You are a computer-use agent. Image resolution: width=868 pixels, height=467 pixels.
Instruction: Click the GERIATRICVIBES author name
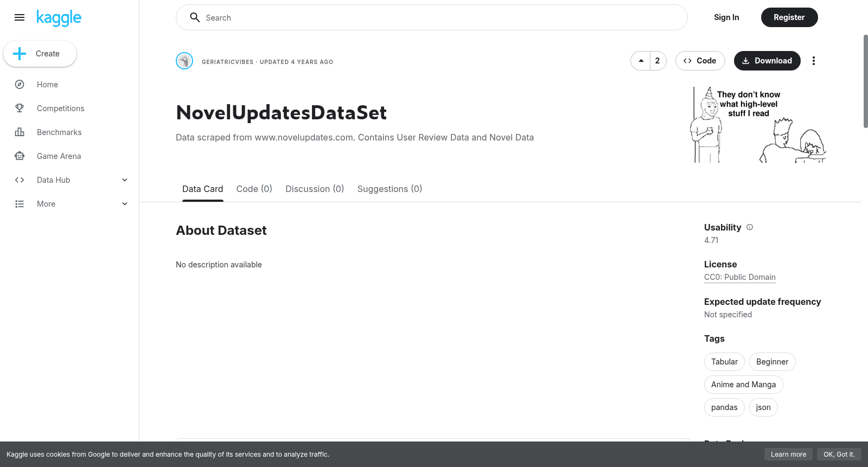(227, 62)
